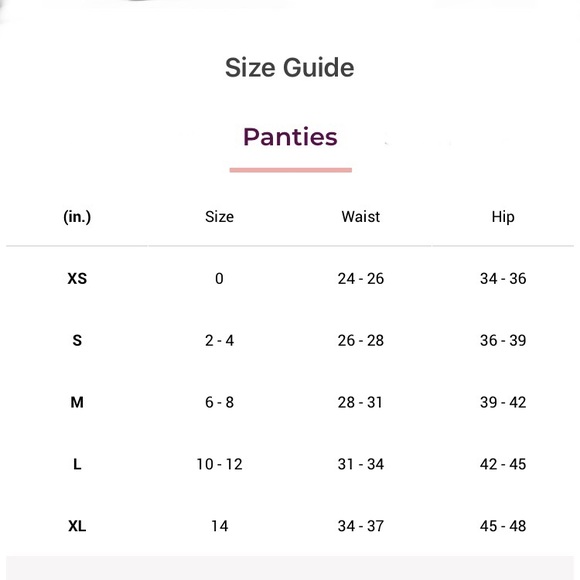
Task: Select the L row label
Action: pos(77,464)
